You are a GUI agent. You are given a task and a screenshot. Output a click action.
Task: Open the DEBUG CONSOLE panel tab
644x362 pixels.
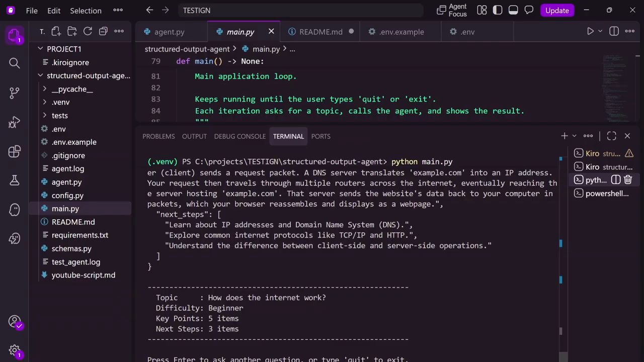click(239, 136)
